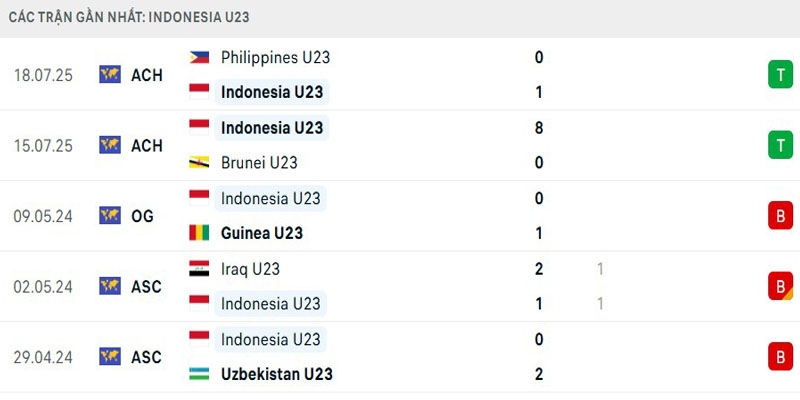800x400 pixels.
Task: Click the ASC competition icon for 29.04.24
Action: coord(110,356)
